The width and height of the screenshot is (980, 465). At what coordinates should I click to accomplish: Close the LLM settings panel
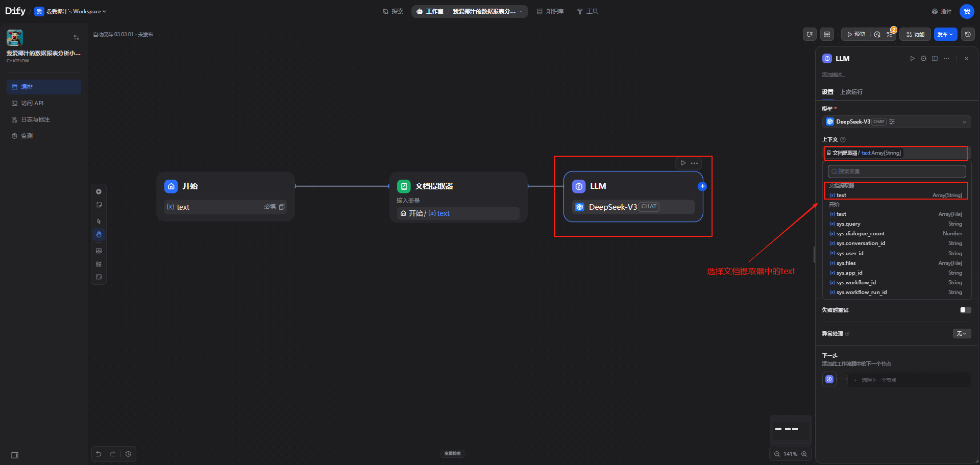click(x=966, y=59)
